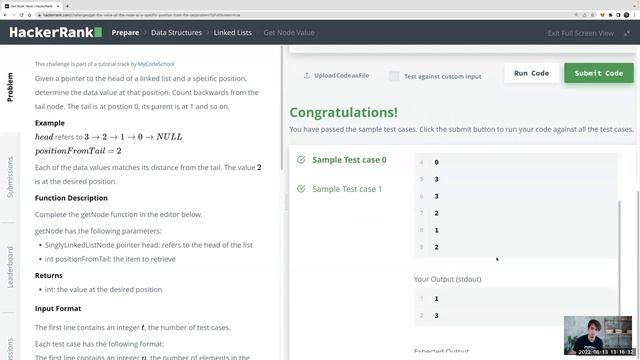Click the pane splitter drag handle
Viewport: 640px width, 360px height.
click(286, 202)
